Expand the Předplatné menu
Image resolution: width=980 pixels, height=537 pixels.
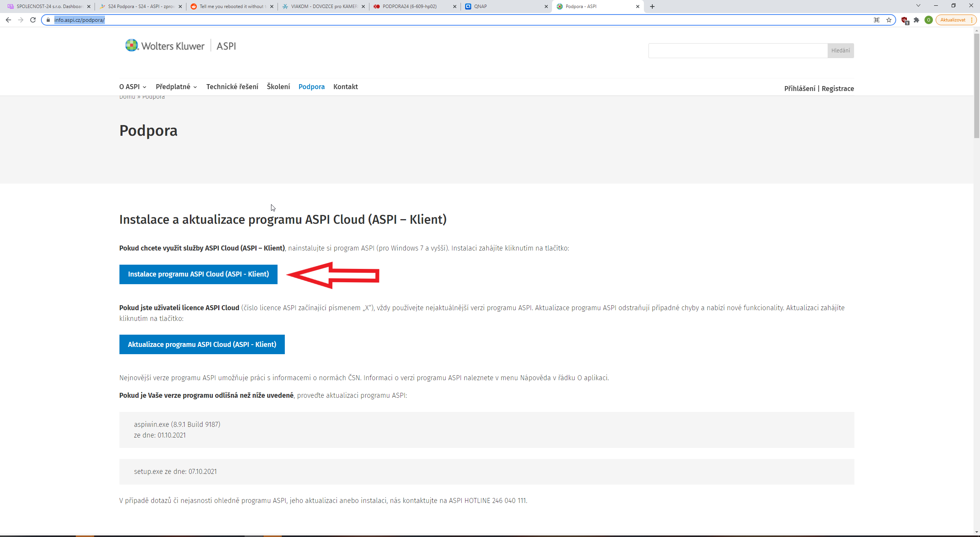(x=176, y=87)
